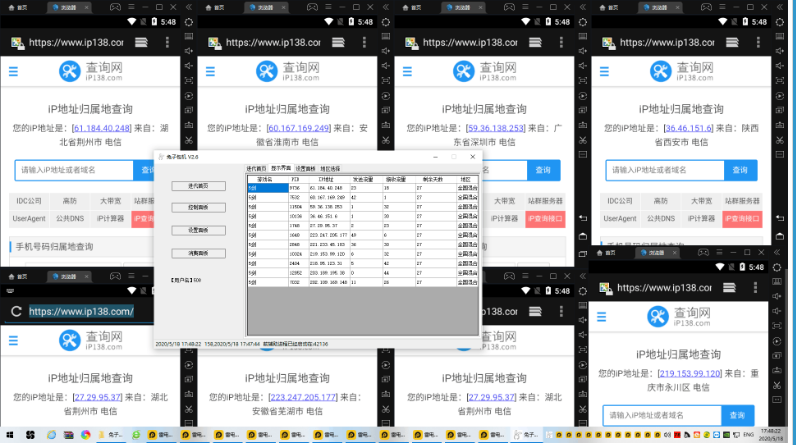The image size is (796, 445).
Task: Click Android back icon on 59.36.138.253 emulator toolbar
Action: coord(583,218)
